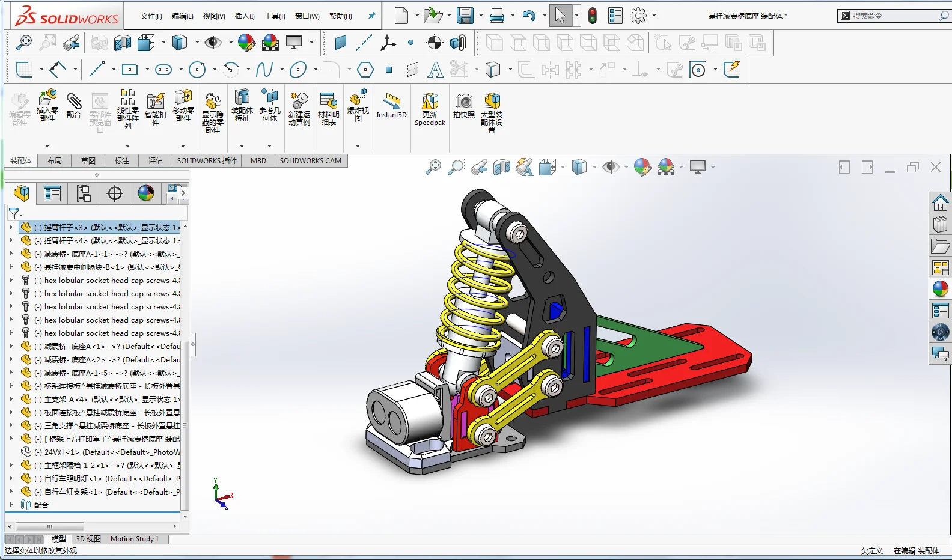The image size is (952, 560).
Task: Pick the Ellipse sketch tool
Action: pyautogui.click(x=298, y=70)
